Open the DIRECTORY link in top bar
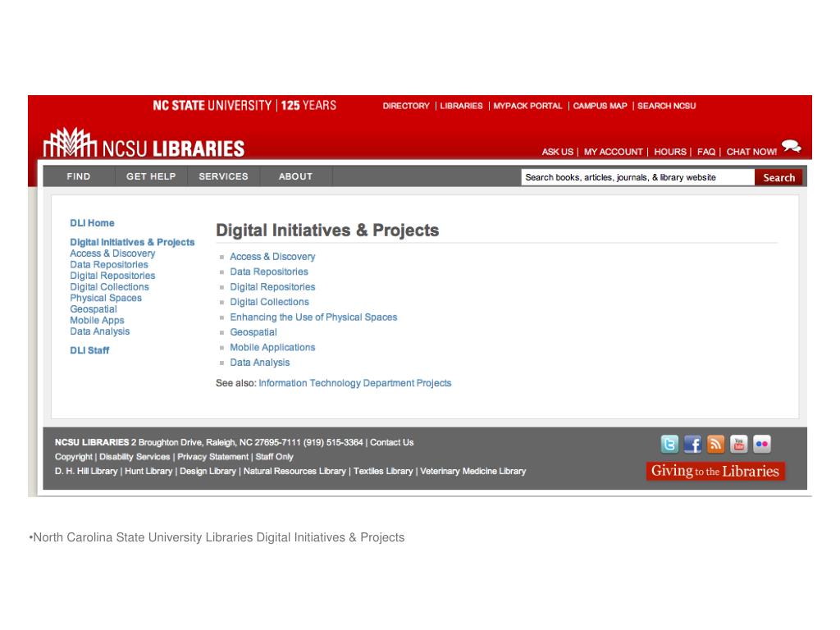The width and height of the screenshot is (840, 630). coord(406,106)
